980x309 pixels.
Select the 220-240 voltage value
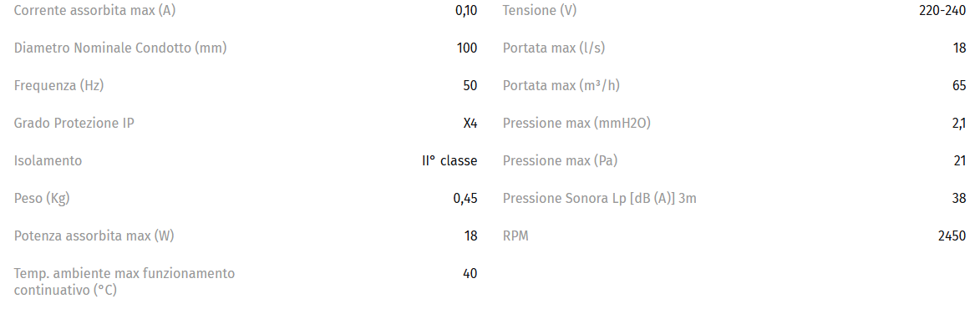click(x=942, y=11)
